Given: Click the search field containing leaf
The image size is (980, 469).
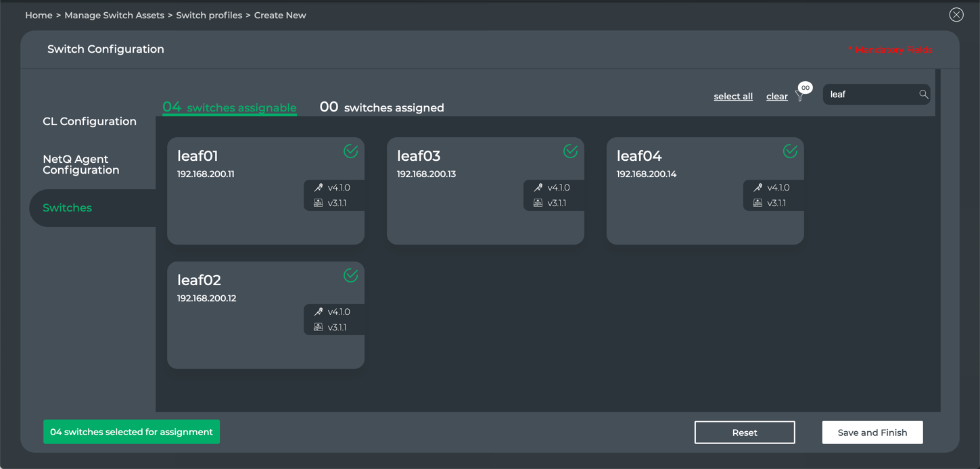Looking at the screenshot, I should tap(869, 95).
